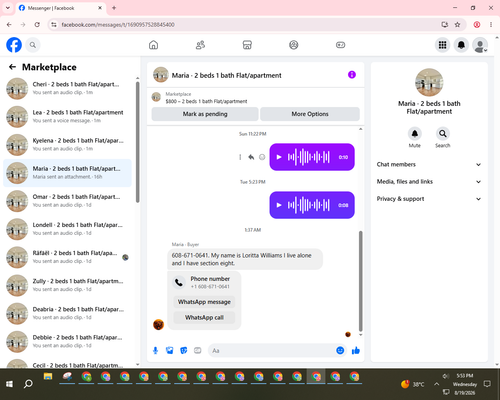
Task: Open the Zully conversation
Action: [x=68, y=285]
